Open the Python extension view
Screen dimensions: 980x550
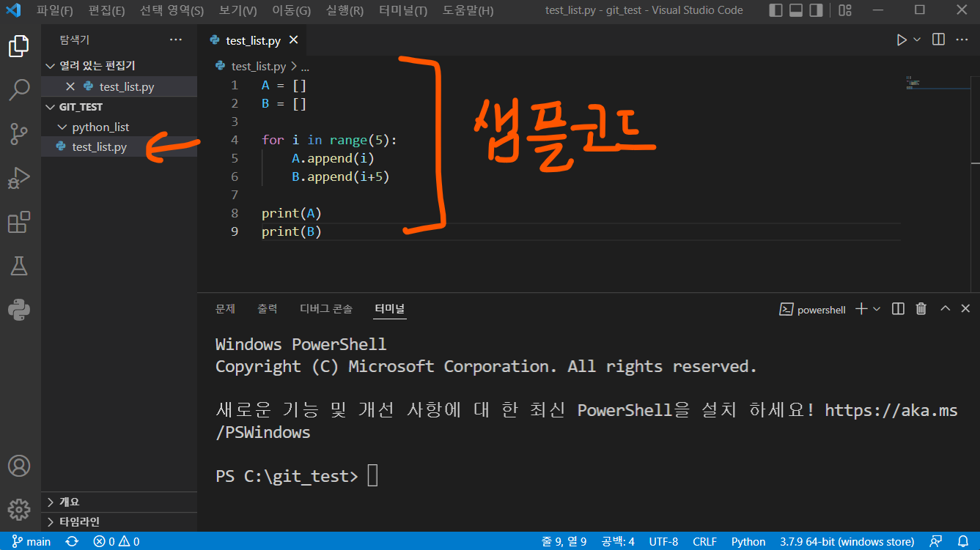click(x=19, y=310)
